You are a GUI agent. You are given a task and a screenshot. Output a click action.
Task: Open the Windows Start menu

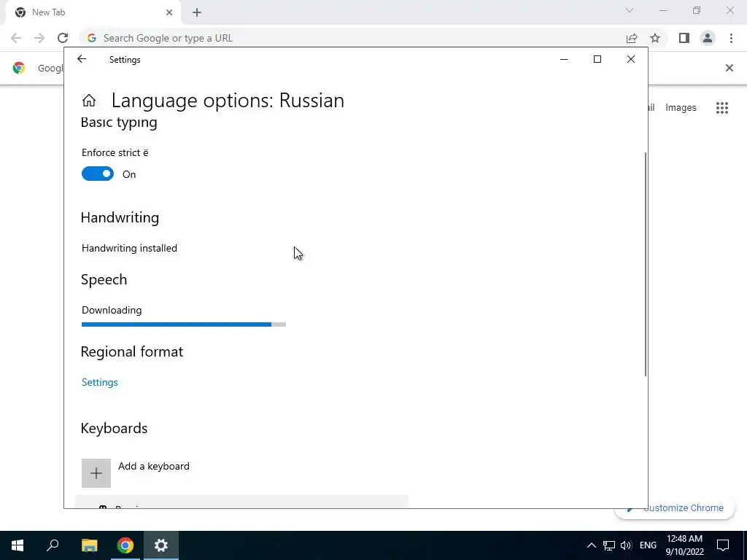(18, 545)
